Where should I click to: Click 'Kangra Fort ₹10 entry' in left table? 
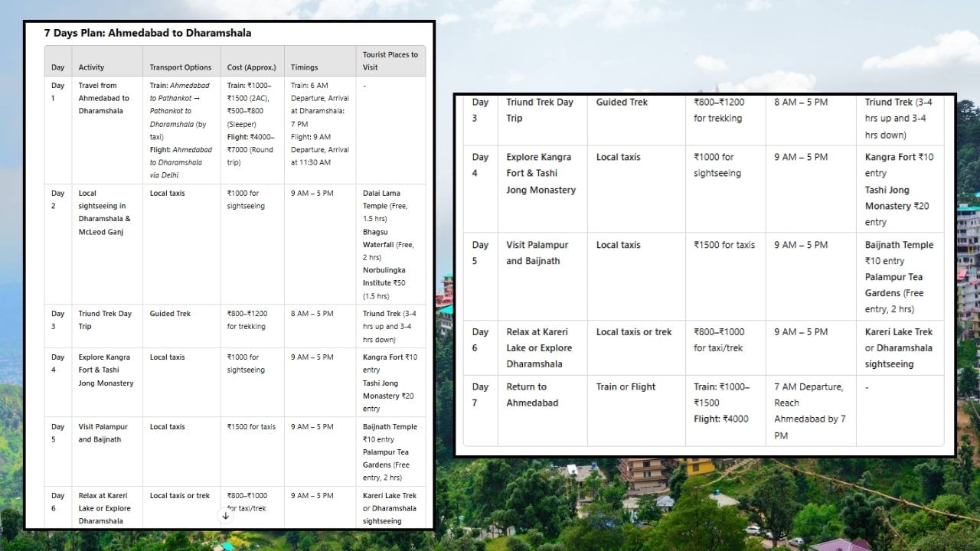(x=390, y=363)
